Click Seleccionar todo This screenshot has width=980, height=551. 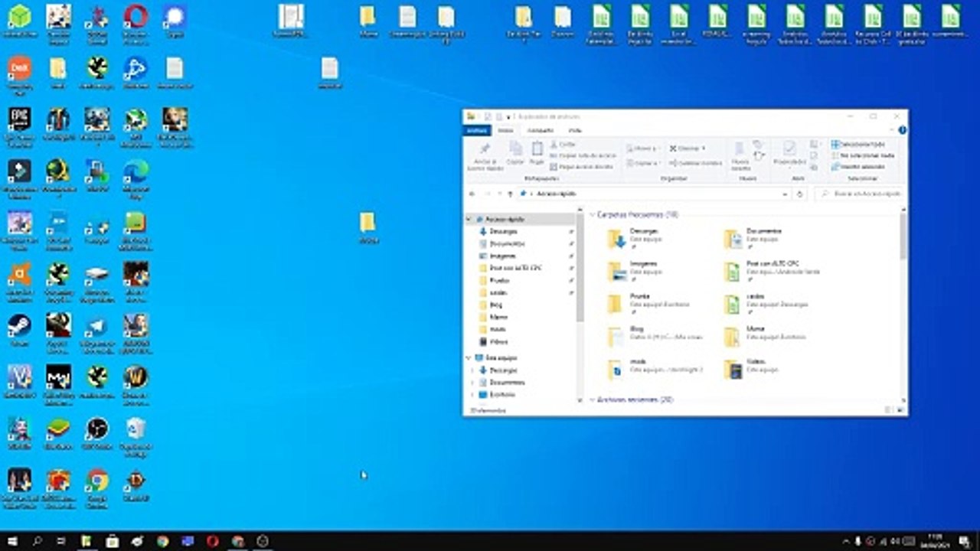point(858,145)
